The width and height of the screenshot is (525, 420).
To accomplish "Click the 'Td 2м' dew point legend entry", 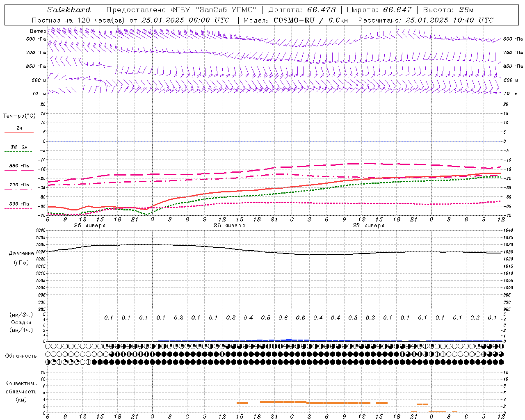I will [x=19, y=146].
